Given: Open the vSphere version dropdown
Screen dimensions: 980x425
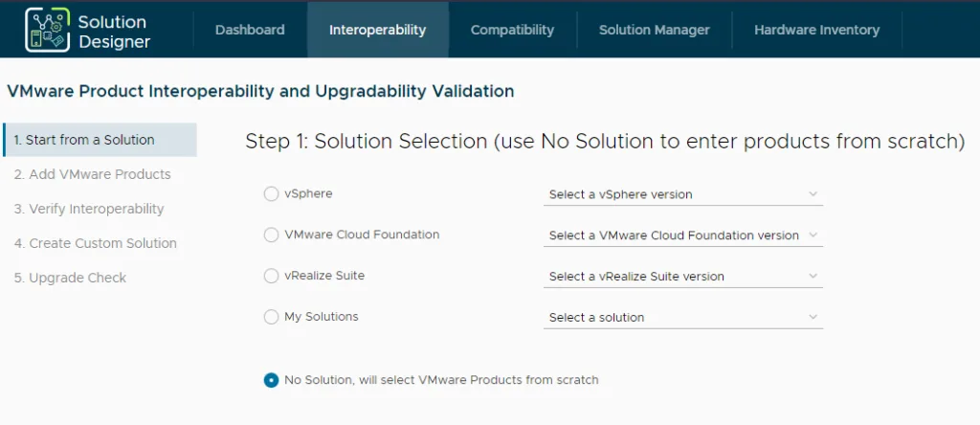Looking at the screenshot, I should (x=683, y=194).
